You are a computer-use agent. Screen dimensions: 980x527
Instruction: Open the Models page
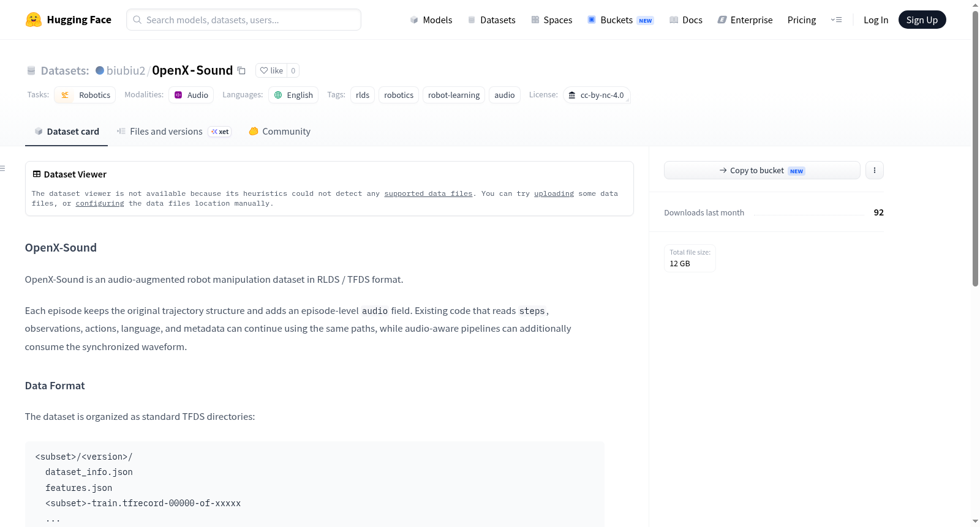[x=431, y=20]
